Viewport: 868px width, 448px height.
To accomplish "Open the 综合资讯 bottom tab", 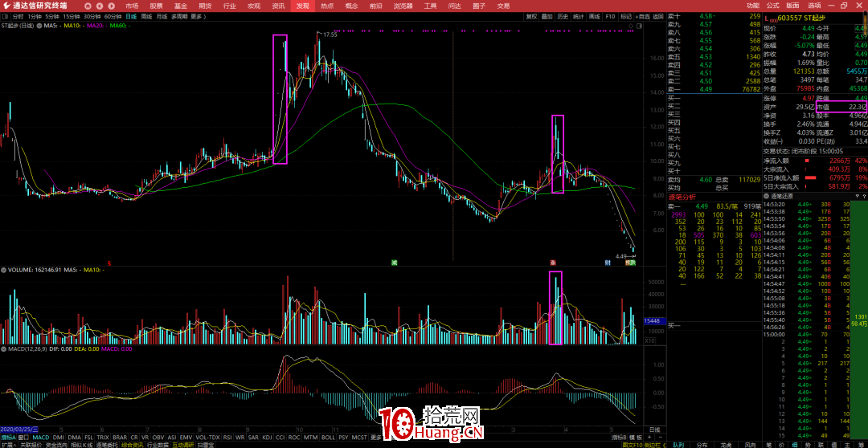I will tap(133, 445).
